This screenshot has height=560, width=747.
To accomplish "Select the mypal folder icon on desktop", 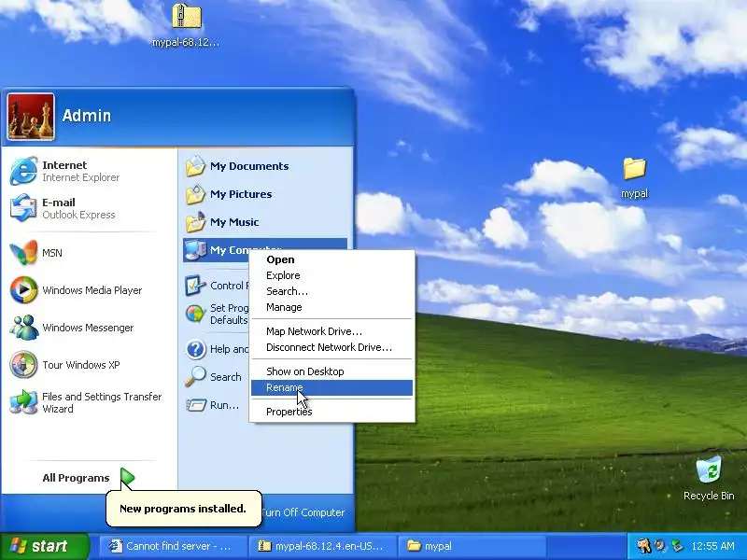I will [634, 169].
